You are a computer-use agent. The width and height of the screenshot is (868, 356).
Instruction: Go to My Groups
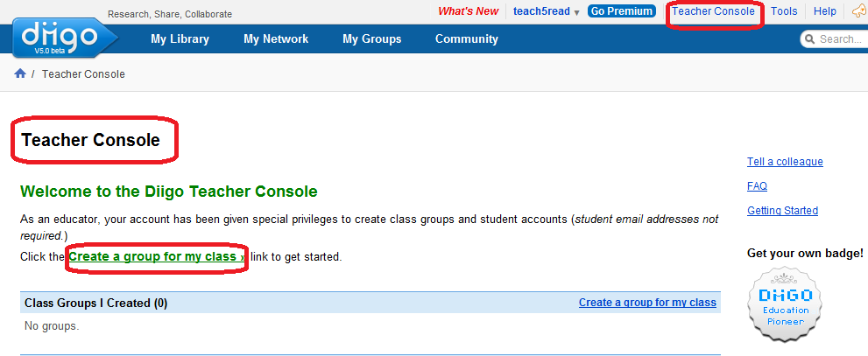click(x=371, y=39)
